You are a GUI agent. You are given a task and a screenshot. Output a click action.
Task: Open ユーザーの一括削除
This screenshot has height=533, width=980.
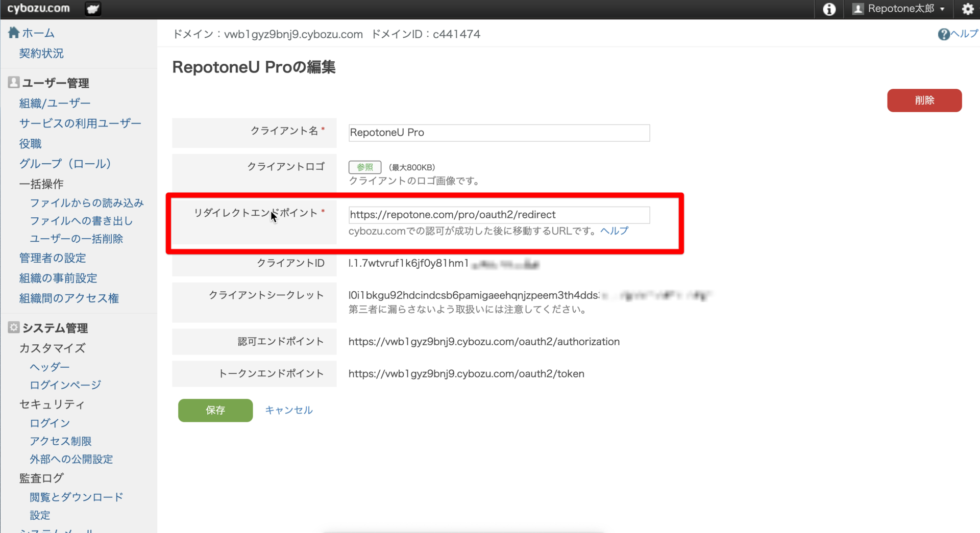(76, 238)
